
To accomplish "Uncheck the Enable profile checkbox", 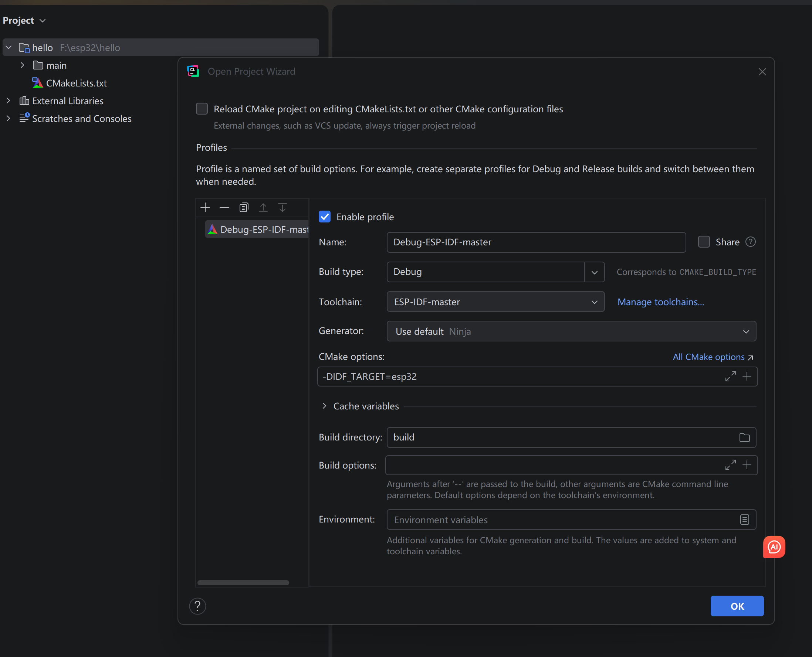I will point(325,217).
